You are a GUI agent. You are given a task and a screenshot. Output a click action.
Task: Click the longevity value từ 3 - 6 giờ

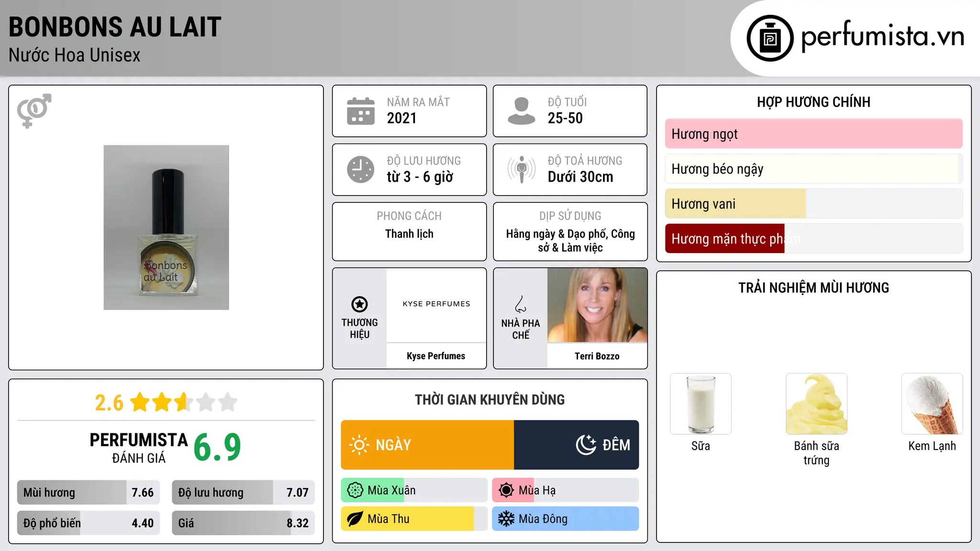click(x=420, y=177)
